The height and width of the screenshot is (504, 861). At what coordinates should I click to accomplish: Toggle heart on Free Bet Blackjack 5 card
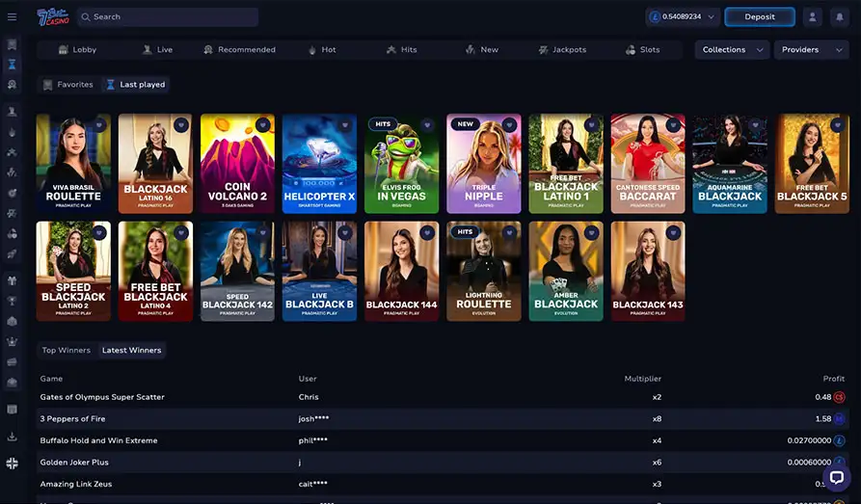point(838,125)
